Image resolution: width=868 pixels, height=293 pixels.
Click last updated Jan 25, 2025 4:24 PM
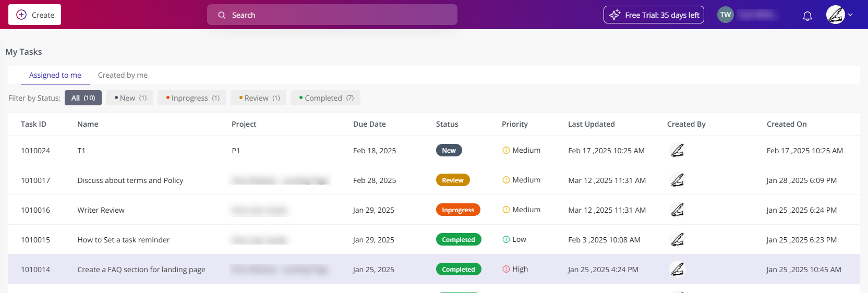coord(603,270)
